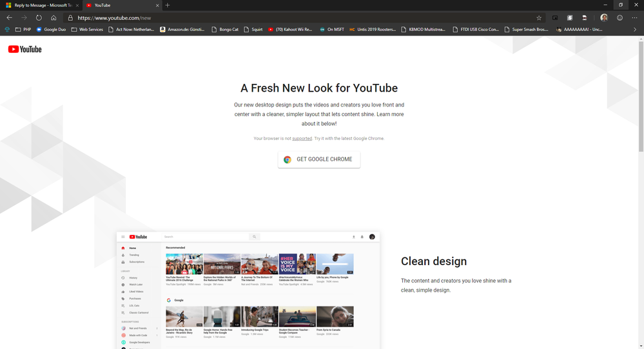The width and height of the screenshot is (644, 349).
Task: Open the Kahoot Wii Remix bookmark
Action: (x=290, y=29)
